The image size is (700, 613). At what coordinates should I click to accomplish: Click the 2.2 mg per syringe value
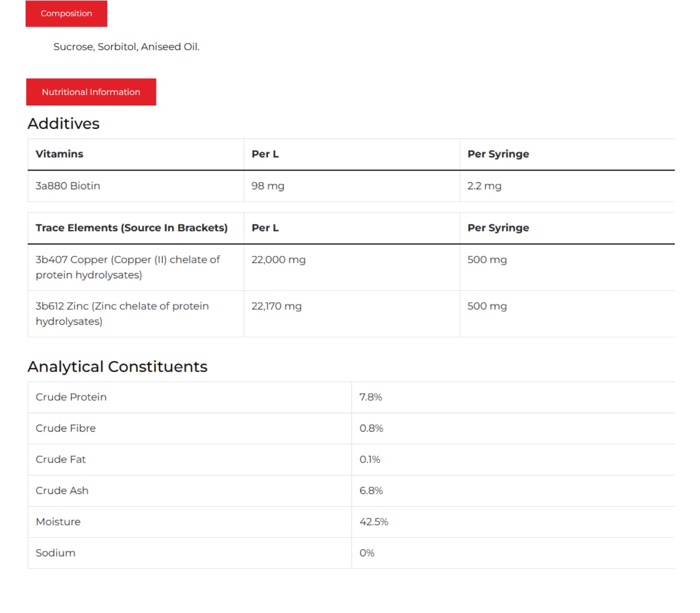(484, 186)
